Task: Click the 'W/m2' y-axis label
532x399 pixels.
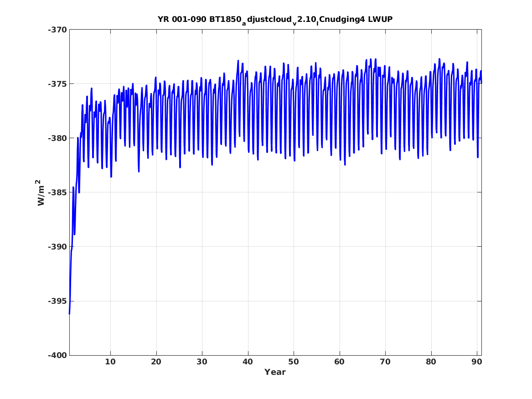Action: [x=41, y=192]
